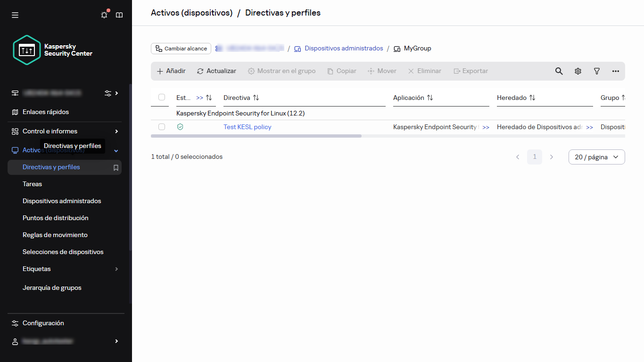
Task: Collapse the Activos (dispositivos) section
Action: click(116, 150)
